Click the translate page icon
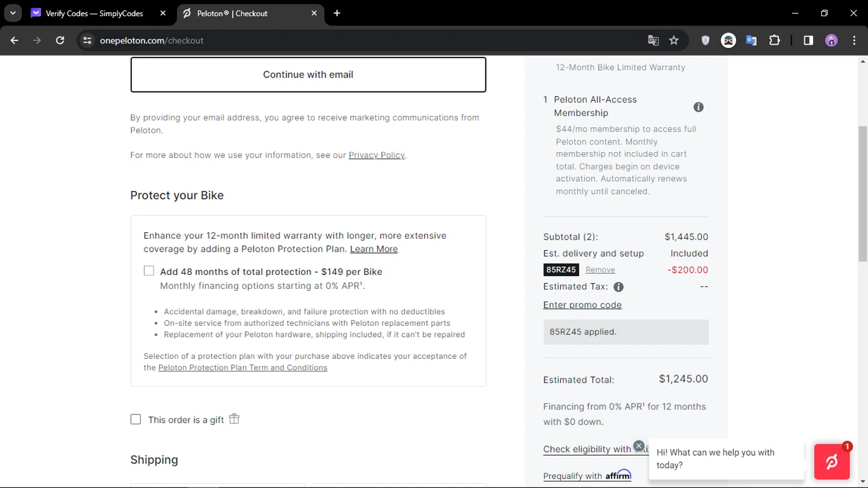The width and height of the screenshot is (868, 488). point(653,41)
